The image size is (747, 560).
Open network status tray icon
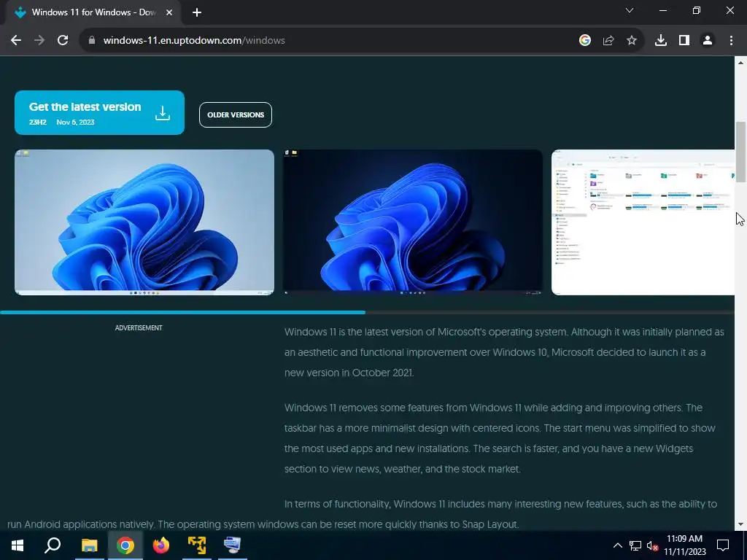635,545
